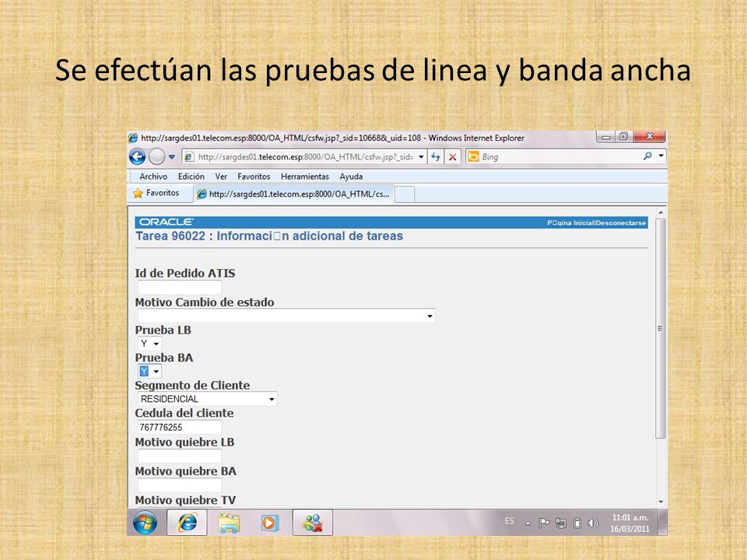Click the Favoritos star button

(156, 193)
